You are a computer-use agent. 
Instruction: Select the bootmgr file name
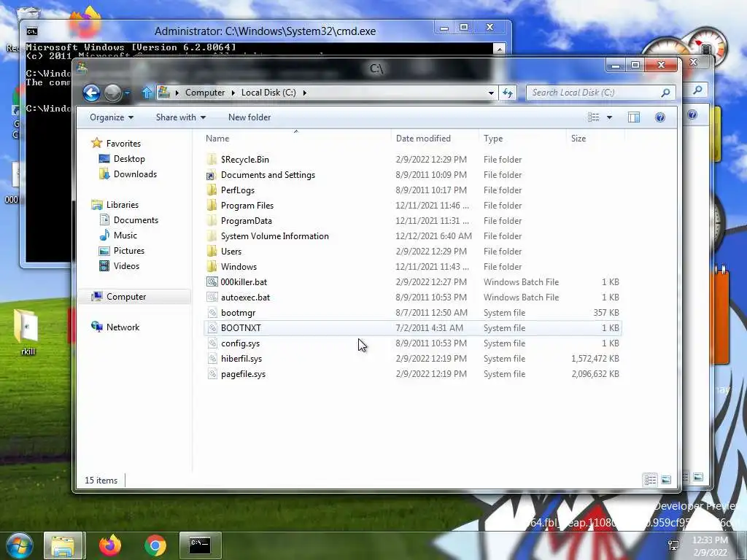coord(239,313)
